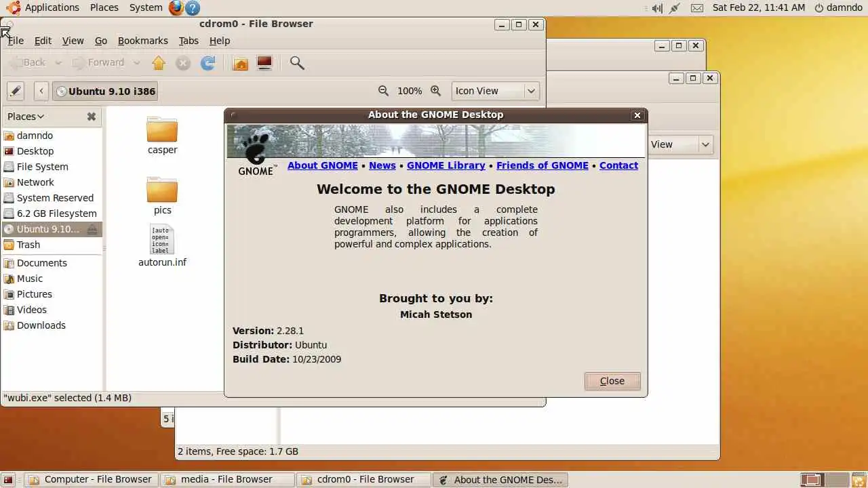Follow the Contact link
Image resolution: width=868 pixels, height=488 pixels.
[618, 165]
